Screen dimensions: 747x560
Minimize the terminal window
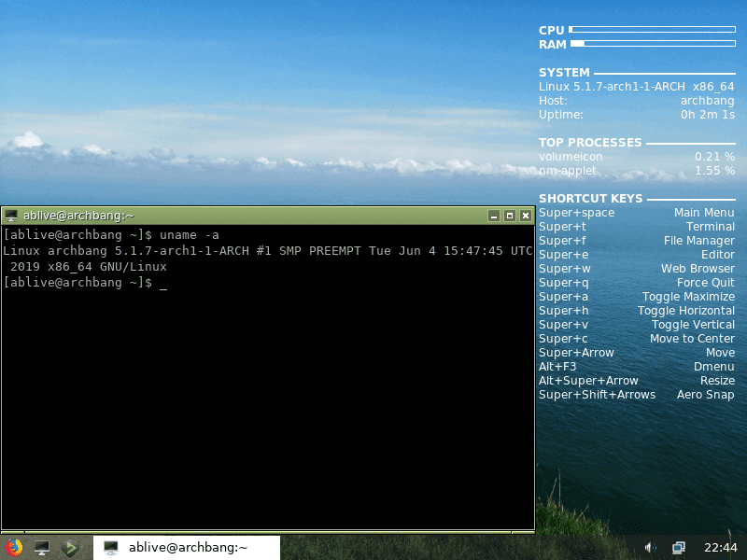pos(494,215)
